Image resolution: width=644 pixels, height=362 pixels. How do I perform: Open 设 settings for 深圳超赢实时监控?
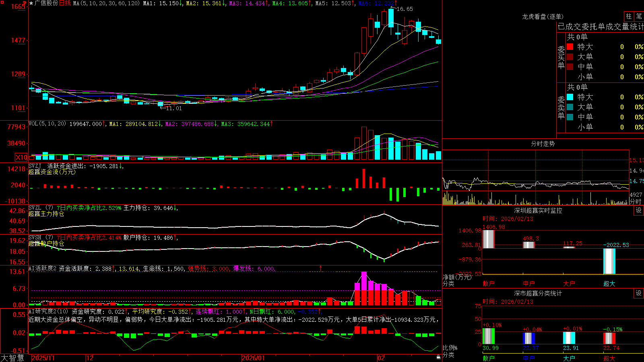(x=639, y=210)
